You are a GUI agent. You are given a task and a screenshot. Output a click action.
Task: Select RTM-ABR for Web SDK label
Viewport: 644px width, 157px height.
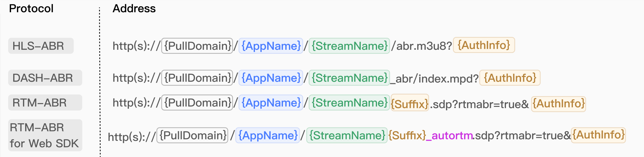coord(45,135)
